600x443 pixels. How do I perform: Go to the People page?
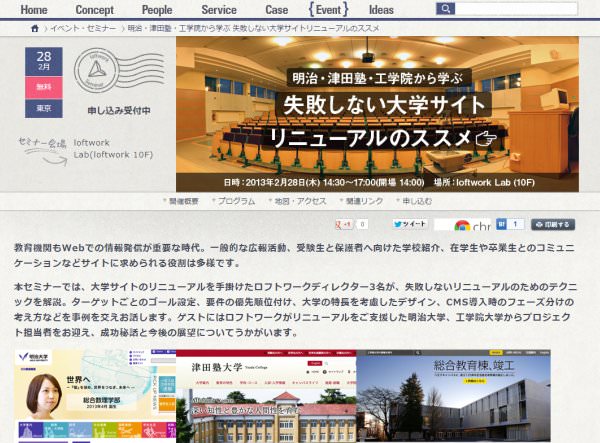pyautogui.click(x=157, y=10)
